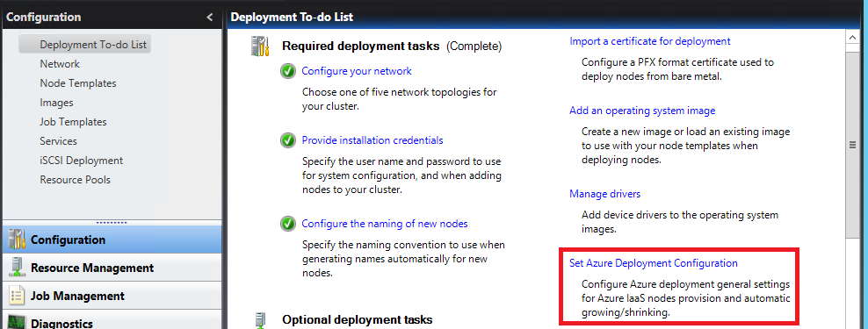Click the Optional deployment tasks server icon

point(259,320)
